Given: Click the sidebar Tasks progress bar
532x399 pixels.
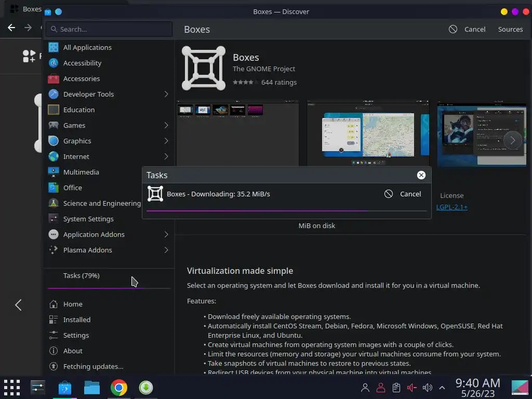Looking at the screenshot, I should [109, 288].
